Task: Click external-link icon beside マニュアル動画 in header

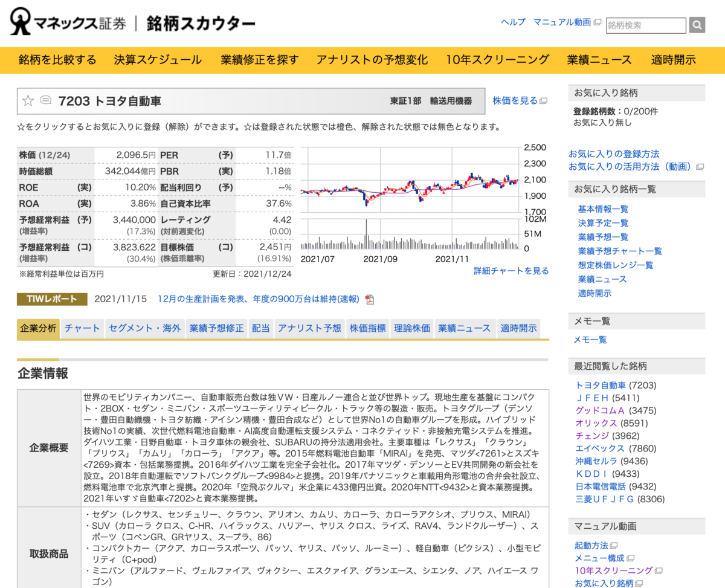Action: coord(598,22)
